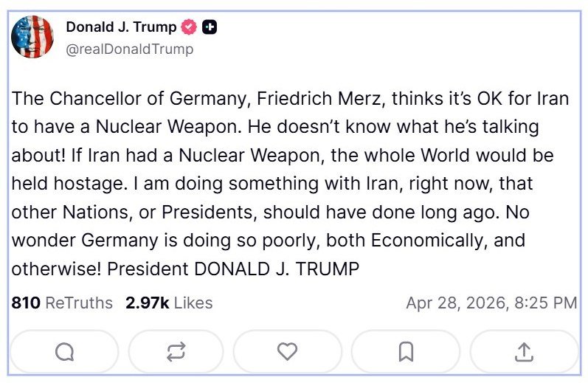Click the "President DONALD J. TRUMP" signature text
The height and width of the screenshot is (383, 588).
pyautogui.click(x=233, y=269)
